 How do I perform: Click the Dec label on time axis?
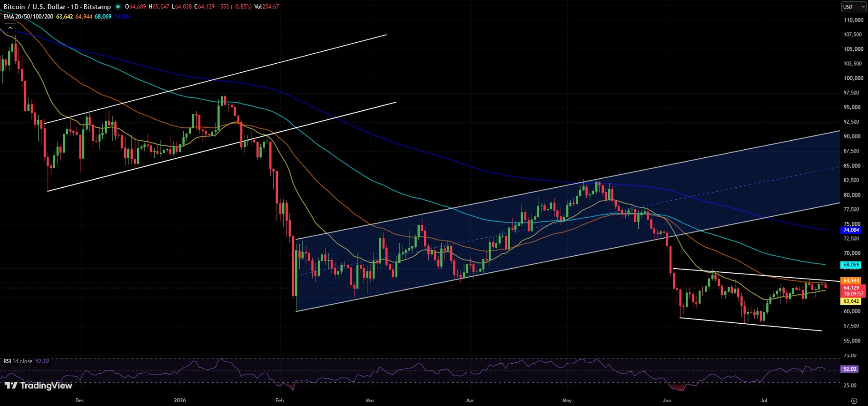coord(79,400)
